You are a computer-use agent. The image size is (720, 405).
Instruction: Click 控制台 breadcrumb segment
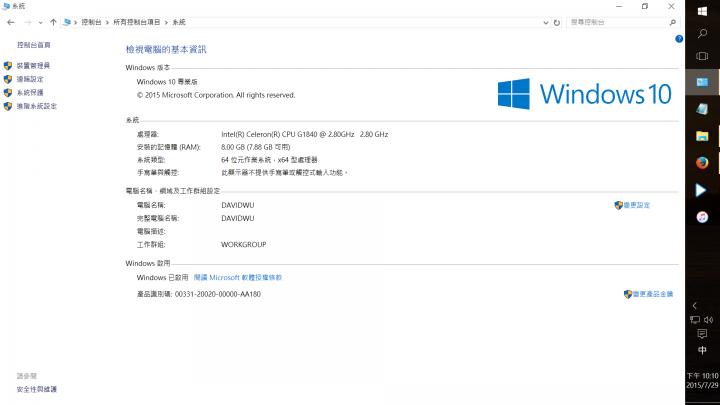91,22
